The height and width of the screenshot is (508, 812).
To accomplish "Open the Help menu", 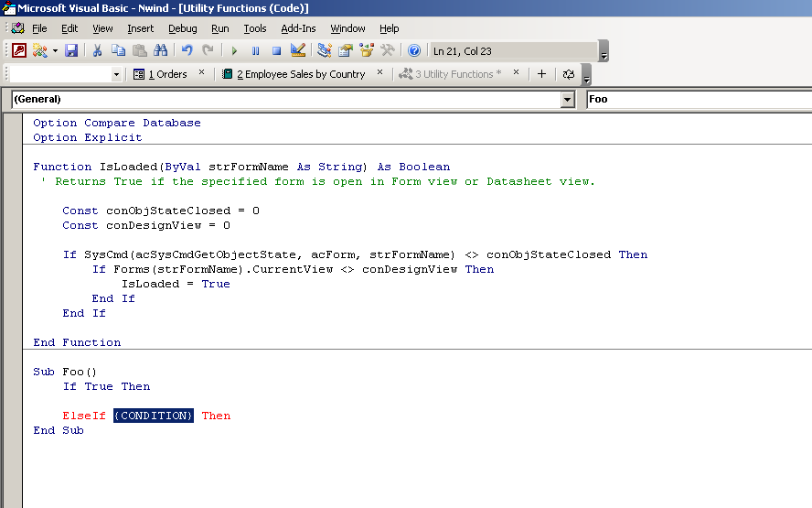I will (389, 28).
